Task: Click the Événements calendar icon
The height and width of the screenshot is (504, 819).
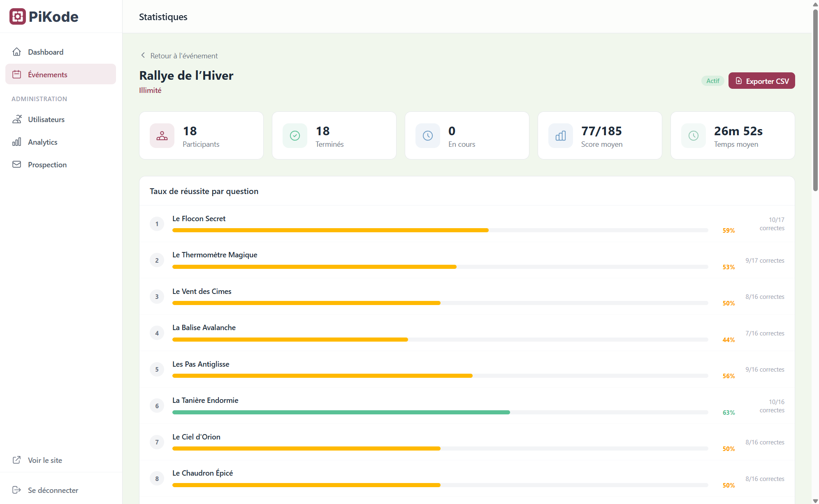Action: coord(17,74)
